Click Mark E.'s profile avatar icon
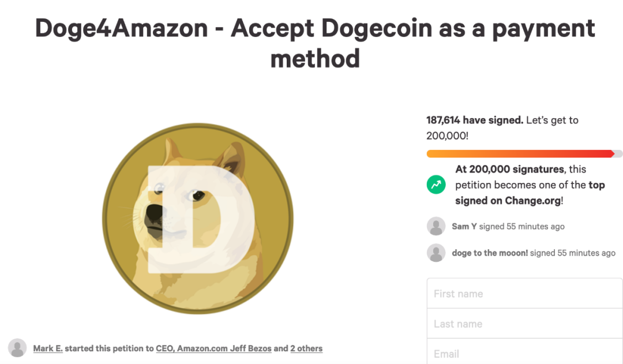The image size is (623, 364). (x=18, y=348)
